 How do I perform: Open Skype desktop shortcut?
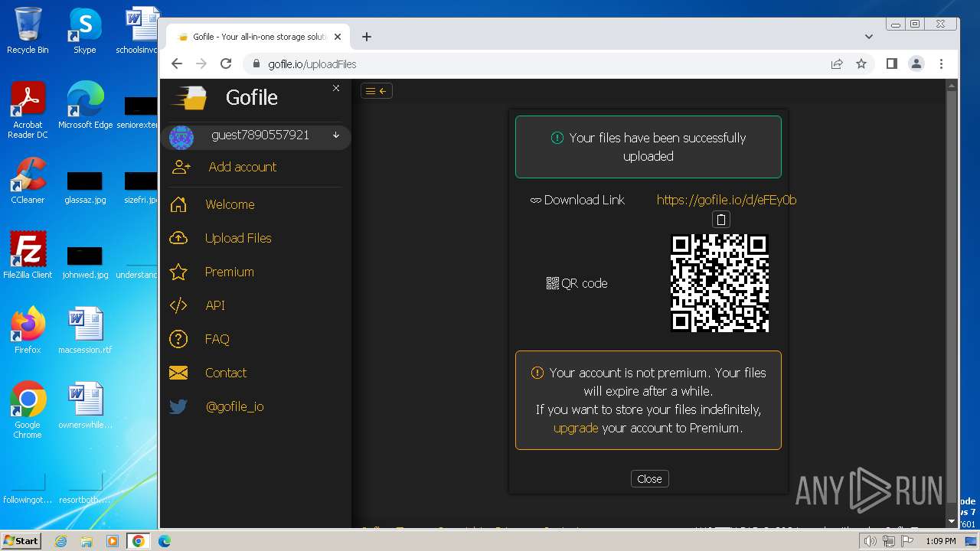pyautogui.click(x=84, y=31)
